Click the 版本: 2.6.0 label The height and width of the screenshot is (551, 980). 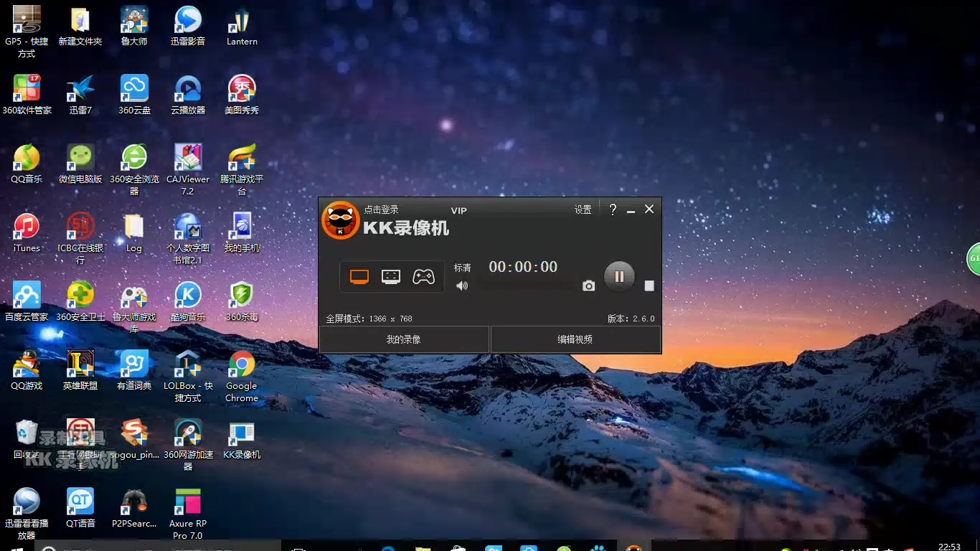(631, 319)
